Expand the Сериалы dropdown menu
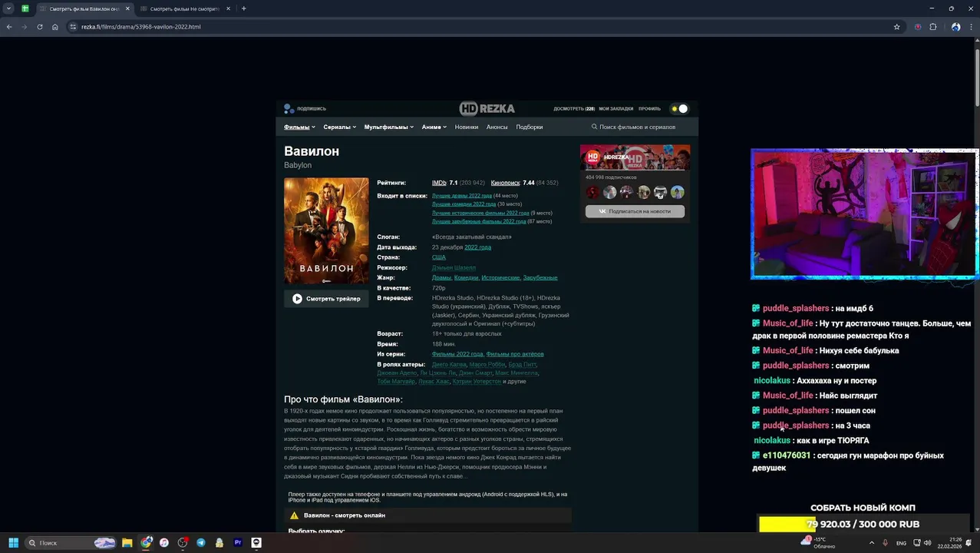Screen dimensions: 980x553 340,127
